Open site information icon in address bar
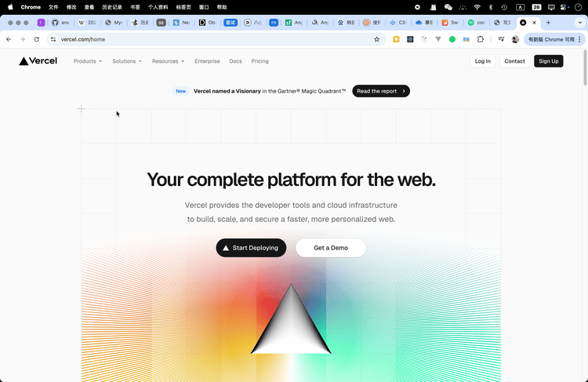 [x=53, y=39]
